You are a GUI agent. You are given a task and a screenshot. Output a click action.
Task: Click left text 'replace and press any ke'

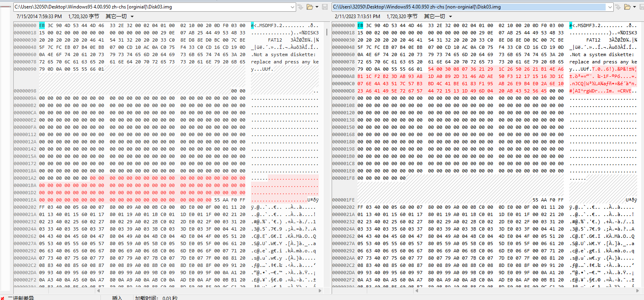[x=285, y=62]
